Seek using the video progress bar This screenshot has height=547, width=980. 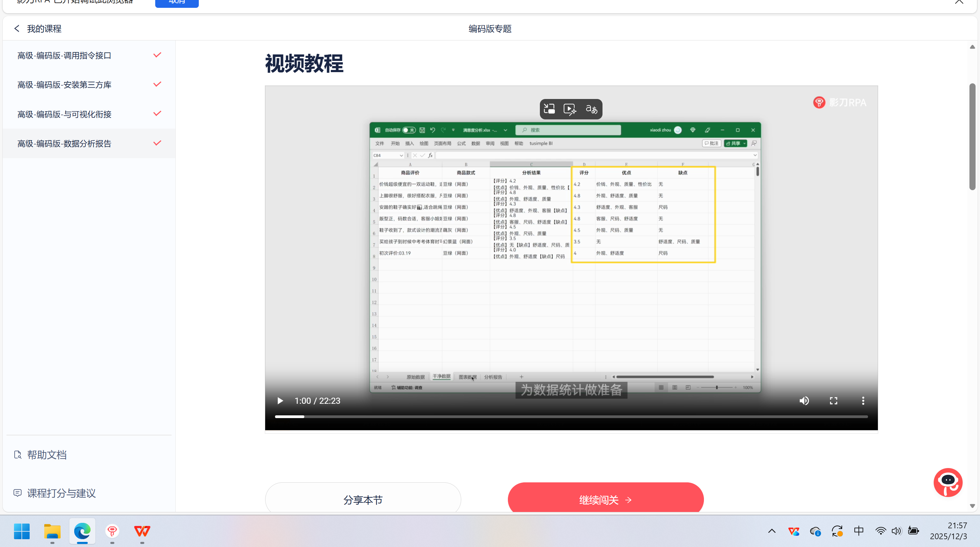click(572, 417)
